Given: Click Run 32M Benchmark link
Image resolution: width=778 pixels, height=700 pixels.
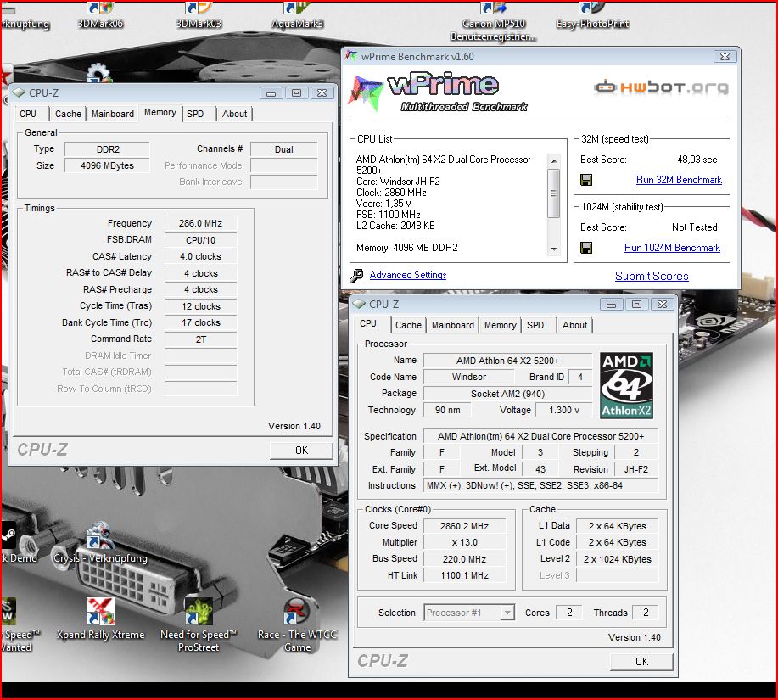Looking at the screenshot, I should [x=679, y=180].
